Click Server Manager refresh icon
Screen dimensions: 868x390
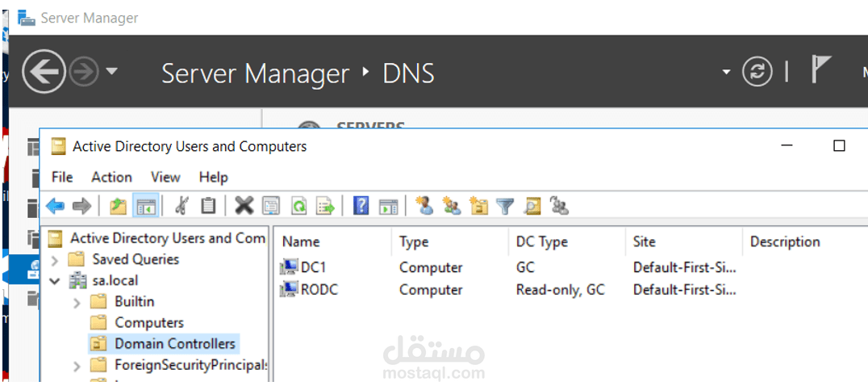tap(757, 72)
